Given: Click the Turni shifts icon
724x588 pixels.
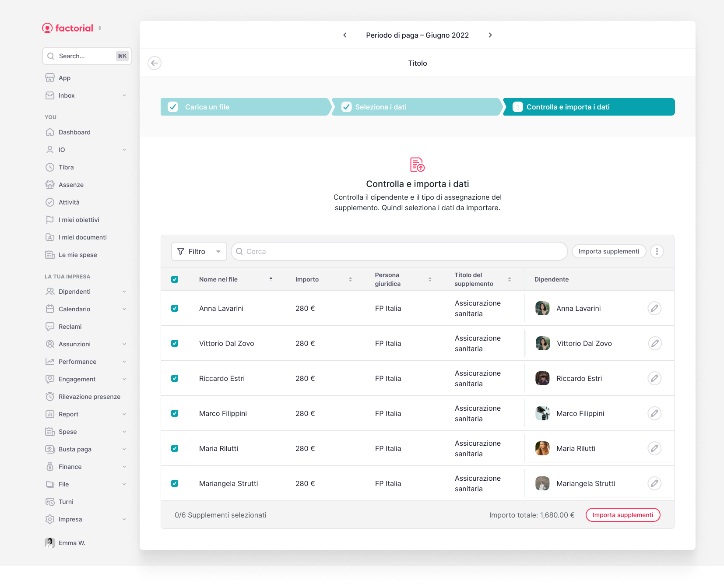Looking at the screenshot, I should click(50, 502).
